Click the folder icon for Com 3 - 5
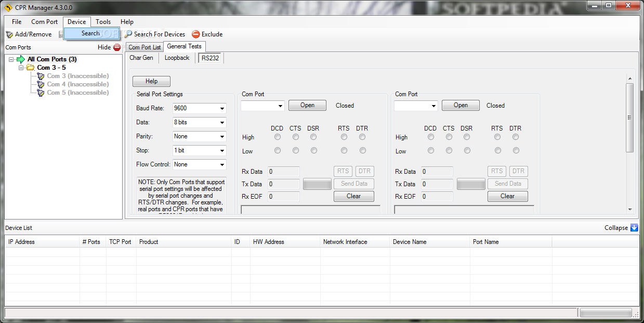Screen dimensions: 644x323 31,68
